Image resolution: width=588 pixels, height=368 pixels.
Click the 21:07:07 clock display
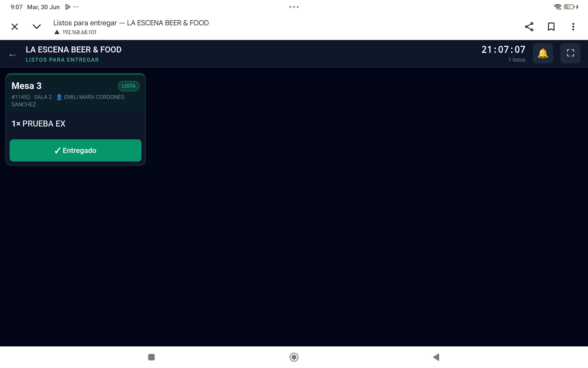(503, 50)
